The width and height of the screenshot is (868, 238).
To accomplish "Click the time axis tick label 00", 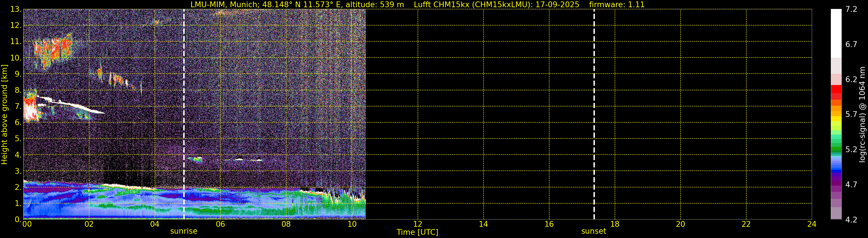I will [27, 224].
